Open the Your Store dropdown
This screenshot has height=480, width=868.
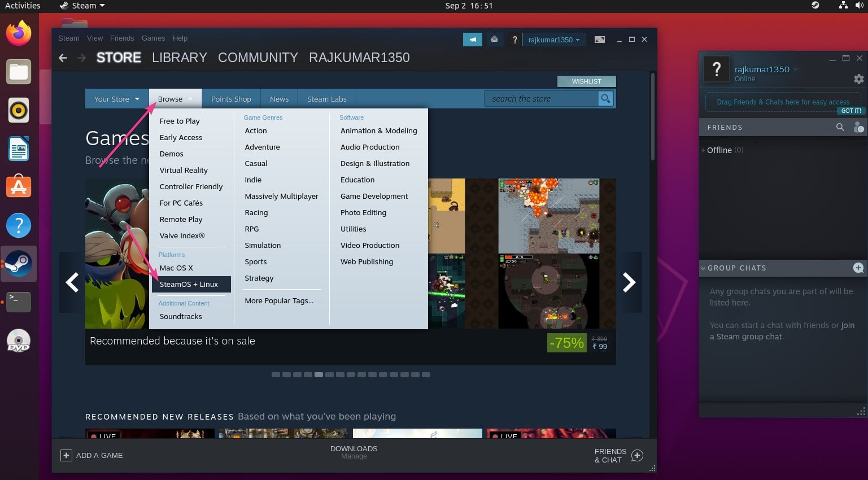tap(116, 98)
